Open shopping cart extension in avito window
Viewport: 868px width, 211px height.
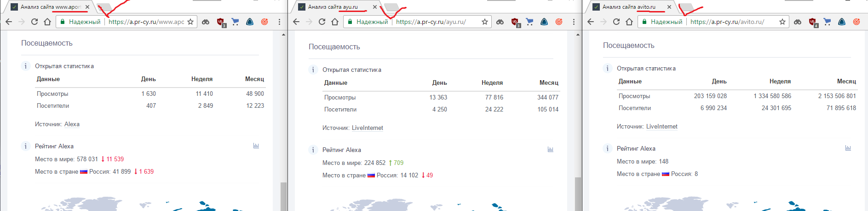[x=827, y=22]
